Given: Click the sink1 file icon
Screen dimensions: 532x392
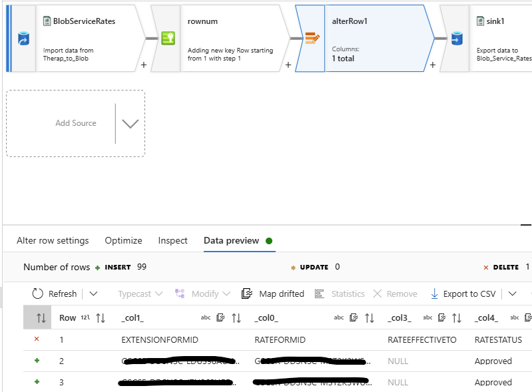Looking at the screenshot, I should coord(480,21).
